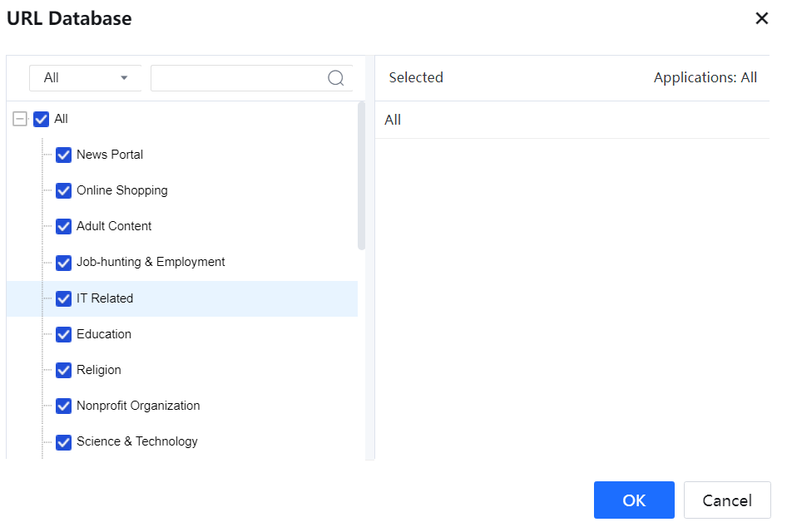Collapse the All tree node
Viewport: 787px width, 532px height.
click(20, 120)
